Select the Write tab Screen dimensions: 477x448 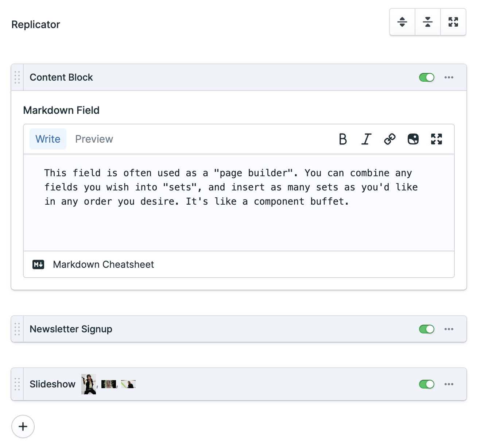(48, 139)
